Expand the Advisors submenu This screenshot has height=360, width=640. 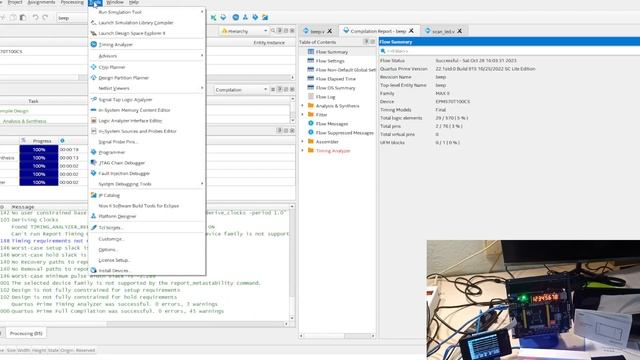147,56
